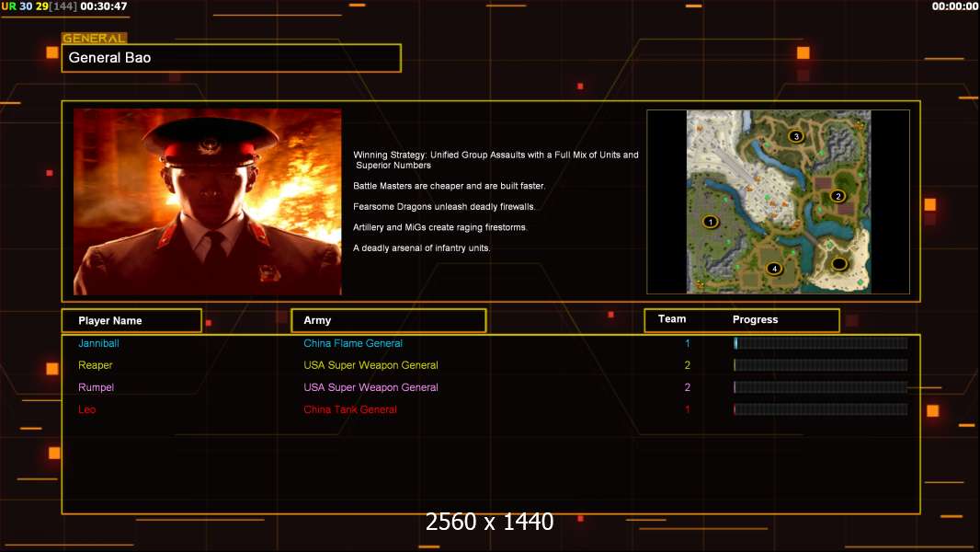The height and width of the screenshot is (552, 980).
Task: Click the 00:00:00 timer at top right
Action: tap(955, 6)
